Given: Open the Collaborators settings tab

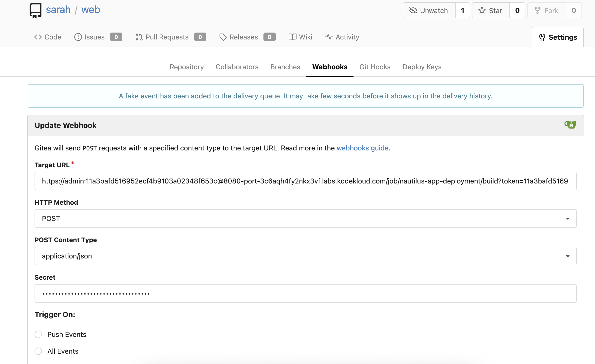Looking at the screenshot, I should coord(237,67).
